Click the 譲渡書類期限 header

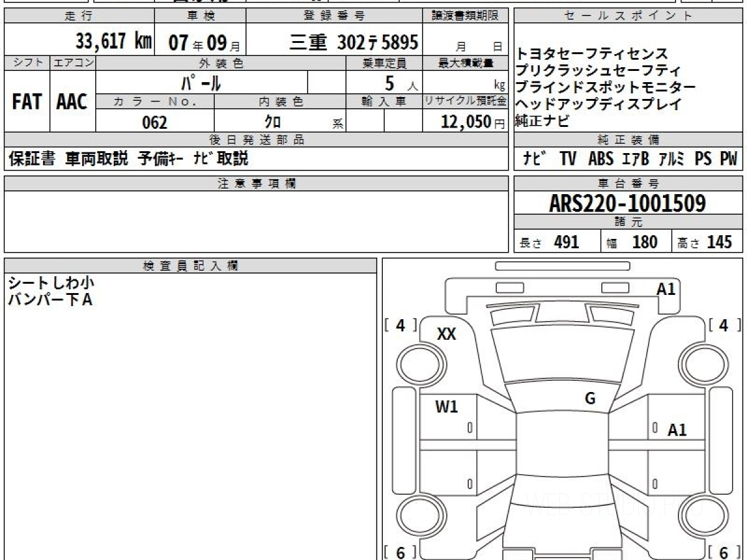coord(466,16)
